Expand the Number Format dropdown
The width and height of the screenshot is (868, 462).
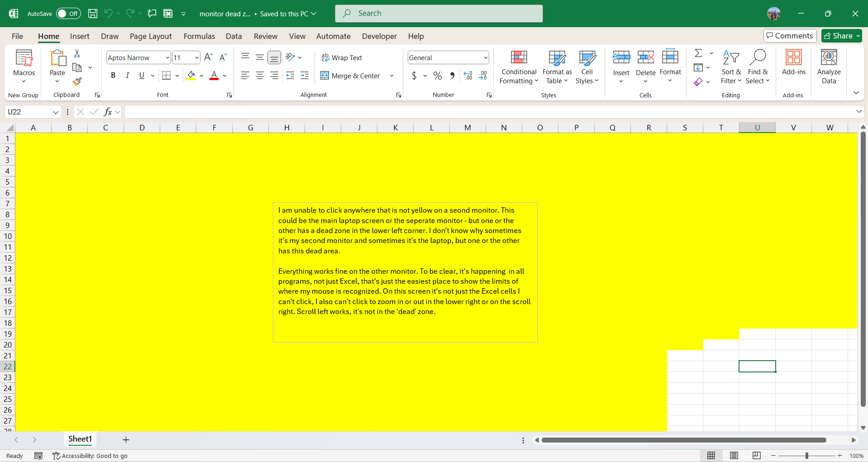(x=485, y=57)
